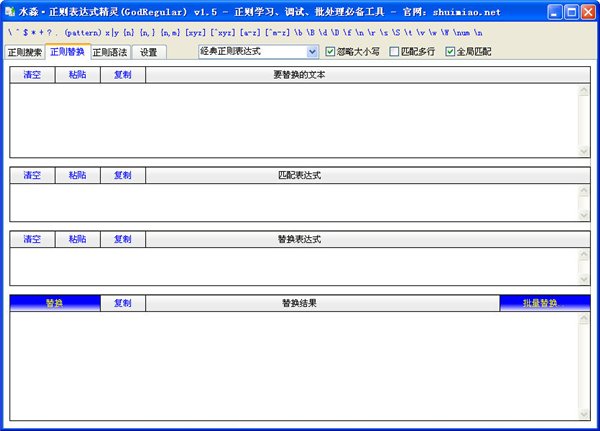Insert the \t tab token
600x431 pixels.
[x=408, y=33]
